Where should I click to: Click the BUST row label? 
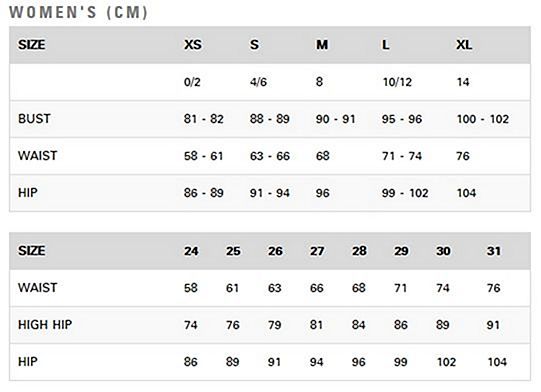tap(34, 119)
